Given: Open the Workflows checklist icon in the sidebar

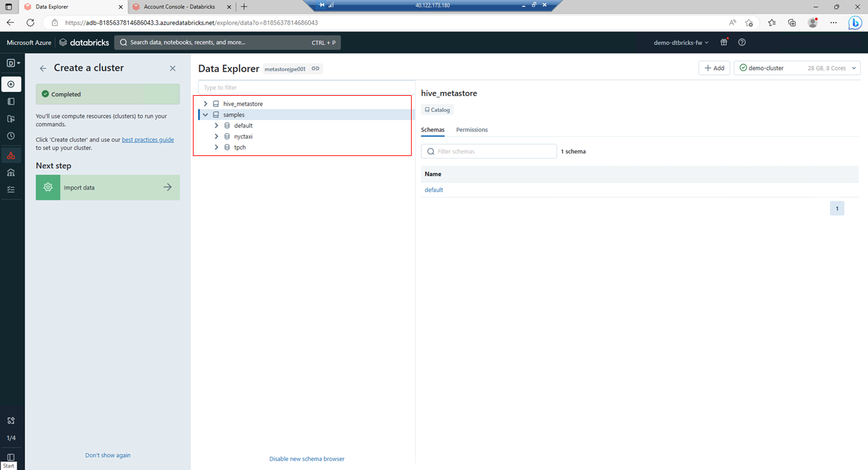Looking at the screenshot, I should [x=11, y=190].
